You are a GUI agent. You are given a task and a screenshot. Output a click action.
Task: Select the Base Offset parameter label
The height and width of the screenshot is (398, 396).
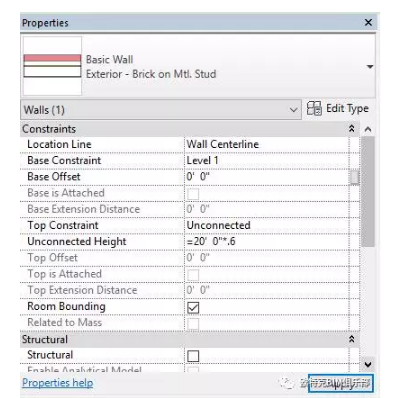(54, 177)
